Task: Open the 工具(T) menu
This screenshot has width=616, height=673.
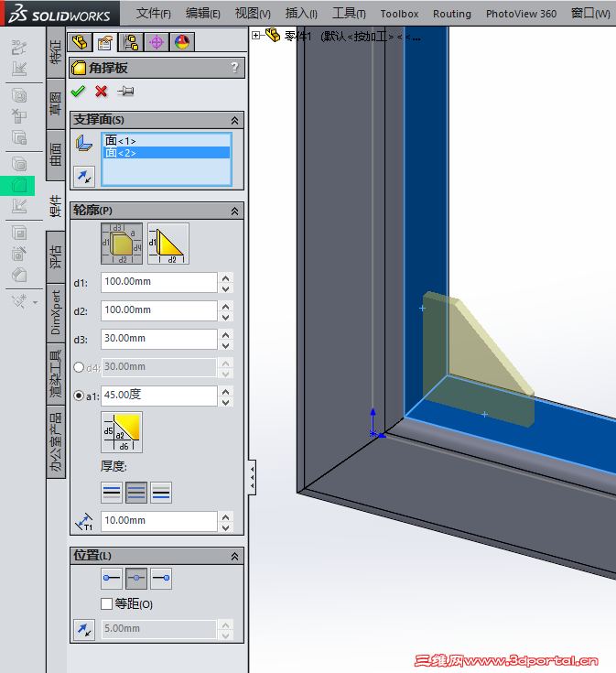Action: point(349,14)
